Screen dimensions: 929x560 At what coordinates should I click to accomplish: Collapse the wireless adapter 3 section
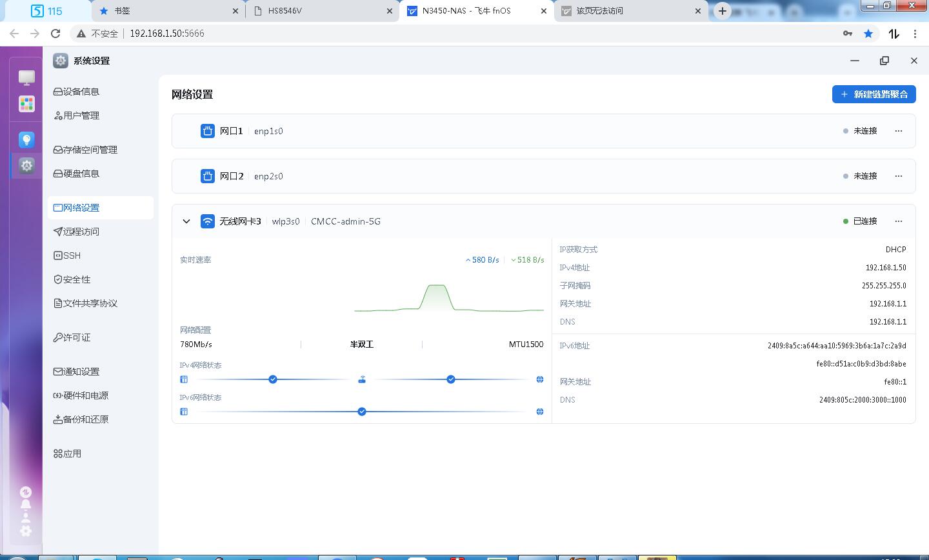click(186, 221)
